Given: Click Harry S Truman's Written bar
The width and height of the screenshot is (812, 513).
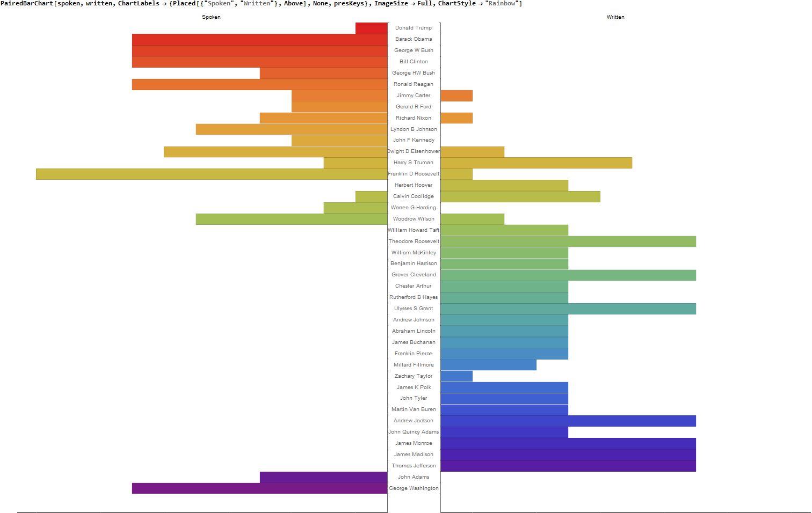Looking at the screenshot, I should pos(536,163).
